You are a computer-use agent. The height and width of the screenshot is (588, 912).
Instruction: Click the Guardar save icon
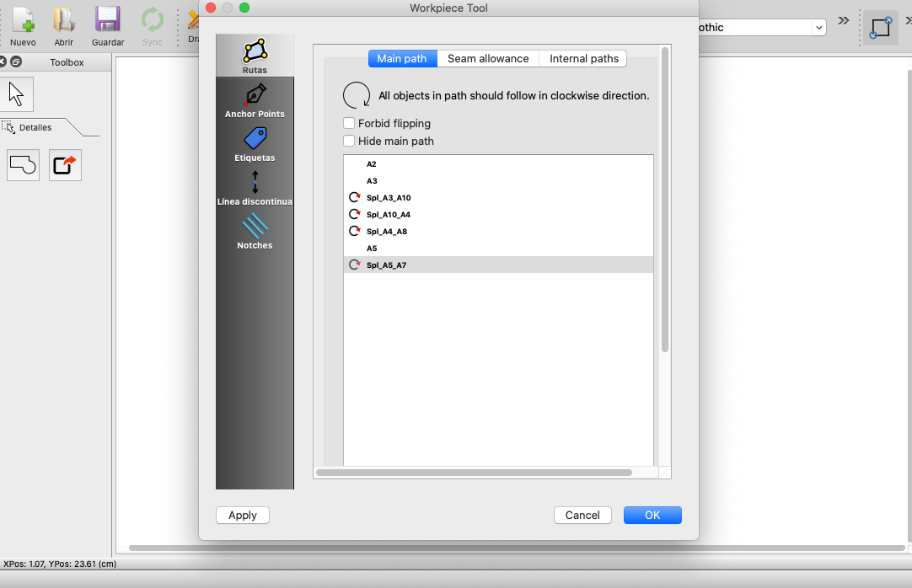tap(108, 25)
